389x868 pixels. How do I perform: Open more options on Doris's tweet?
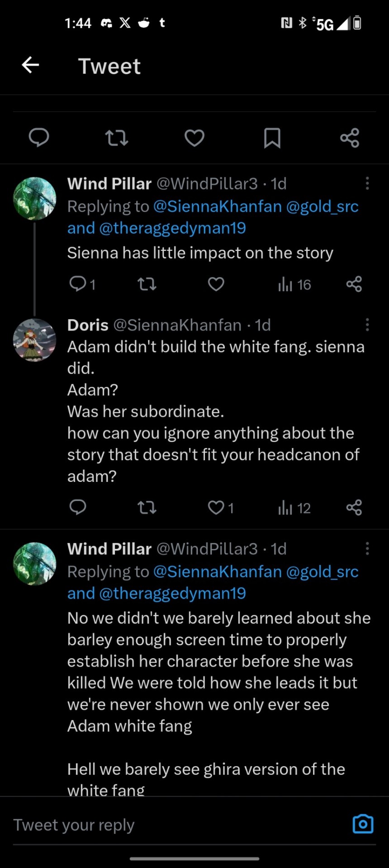point(367,325)
